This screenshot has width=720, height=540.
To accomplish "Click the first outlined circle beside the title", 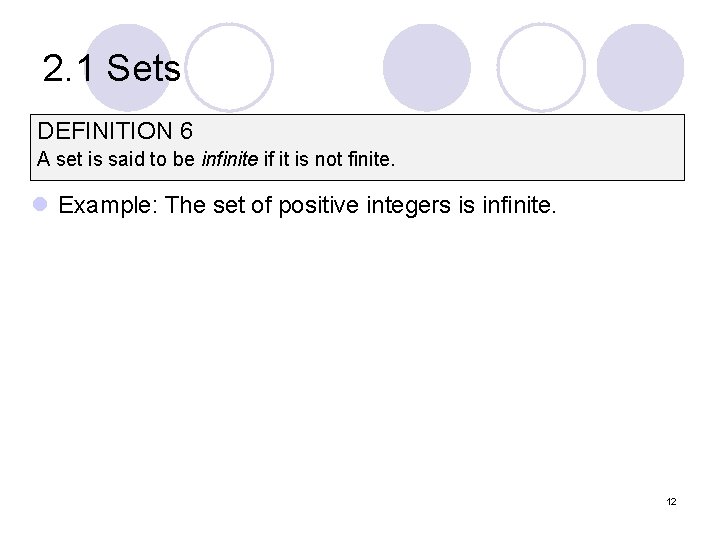I will coord(229,67).
